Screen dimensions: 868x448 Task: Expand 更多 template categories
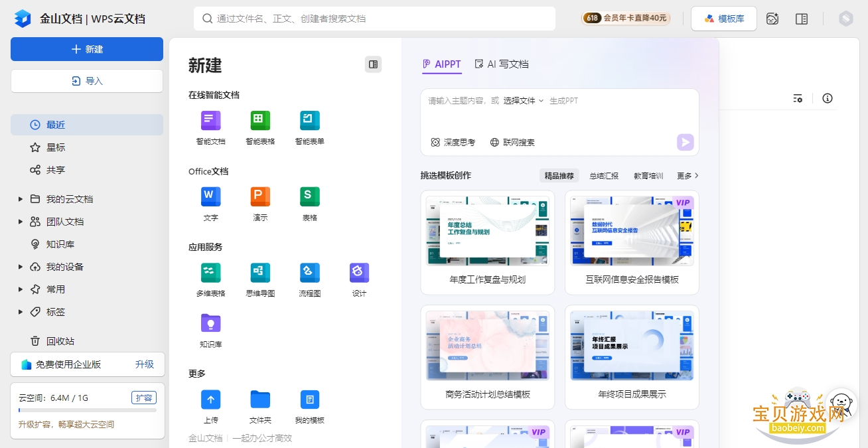coord(688,176)
